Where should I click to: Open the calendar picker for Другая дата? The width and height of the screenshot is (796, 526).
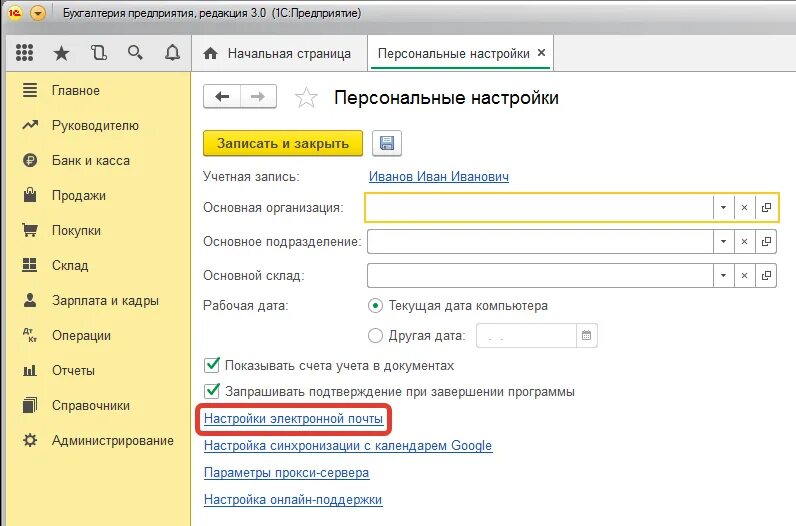click(x=587, y=336)
